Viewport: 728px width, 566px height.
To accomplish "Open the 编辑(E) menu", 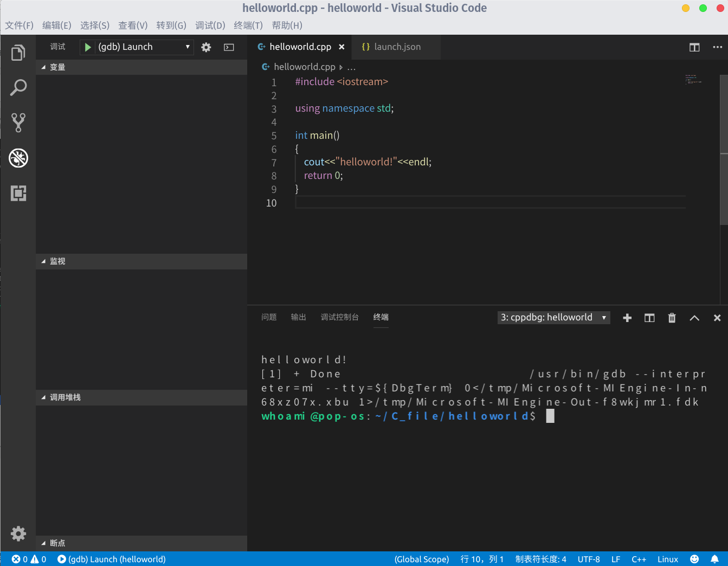I will tap(57, 25).
